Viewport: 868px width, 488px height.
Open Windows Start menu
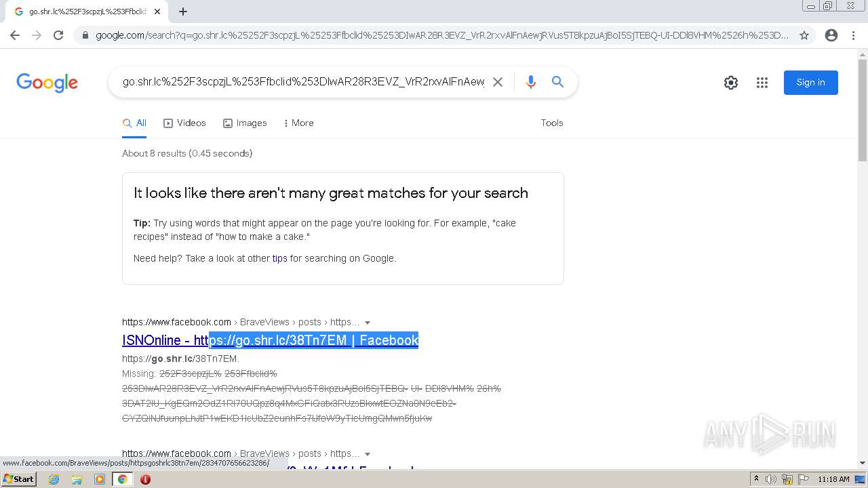(18, 479)
